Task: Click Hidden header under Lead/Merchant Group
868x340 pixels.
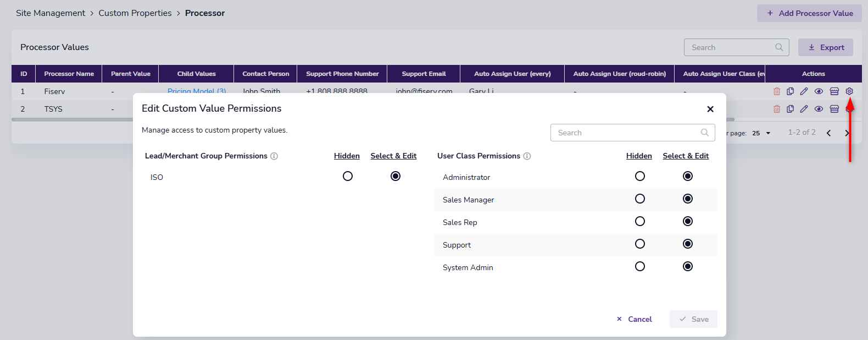Action: 347,156
